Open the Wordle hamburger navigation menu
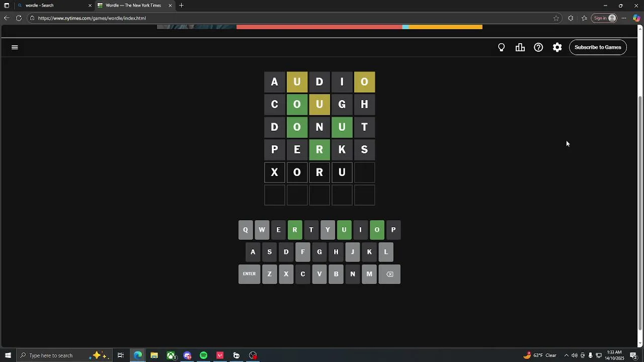The width and height of the screenshot is (644, 362). click(15, 47)
